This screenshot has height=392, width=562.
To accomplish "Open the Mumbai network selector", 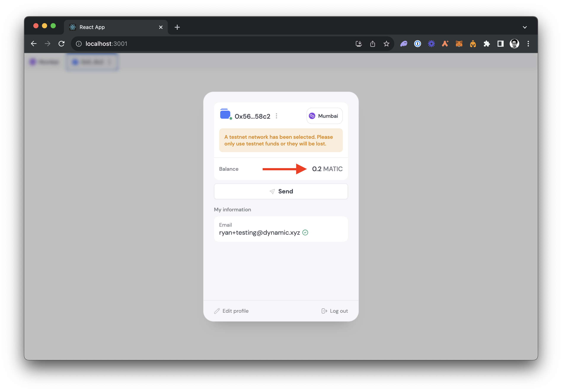I will 324,116.
